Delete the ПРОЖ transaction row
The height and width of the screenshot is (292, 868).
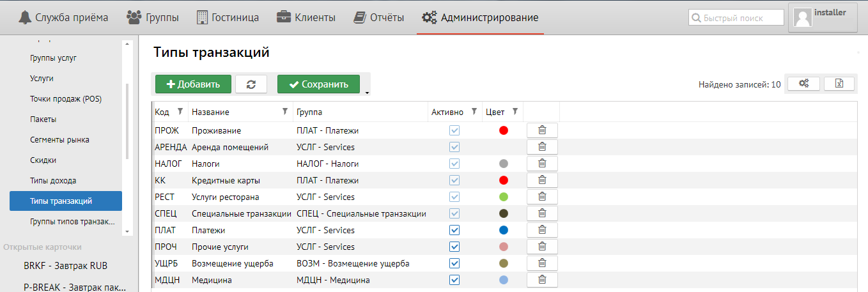point(542,130)
